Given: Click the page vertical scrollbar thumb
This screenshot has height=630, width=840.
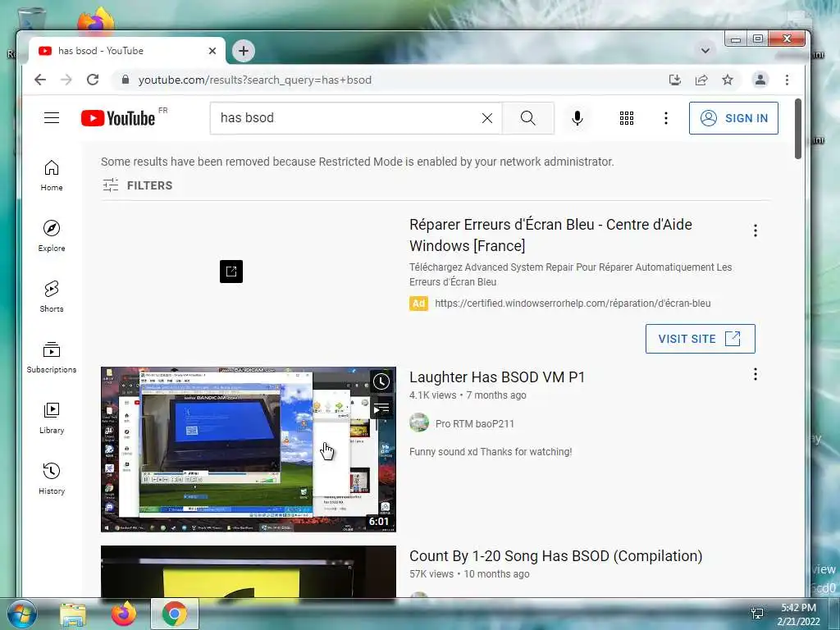Looking at the screenshot, I should [797, 129].
